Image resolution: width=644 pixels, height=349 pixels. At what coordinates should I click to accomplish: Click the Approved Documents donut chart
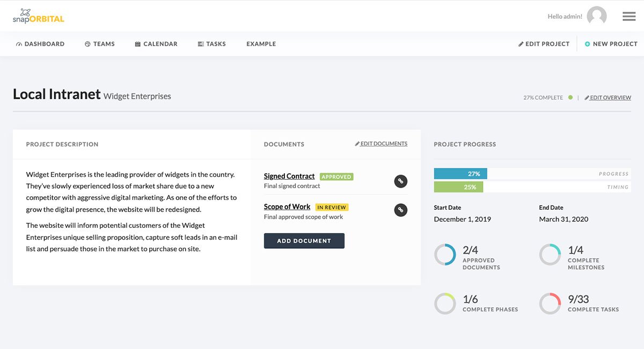tap(445, 255)
